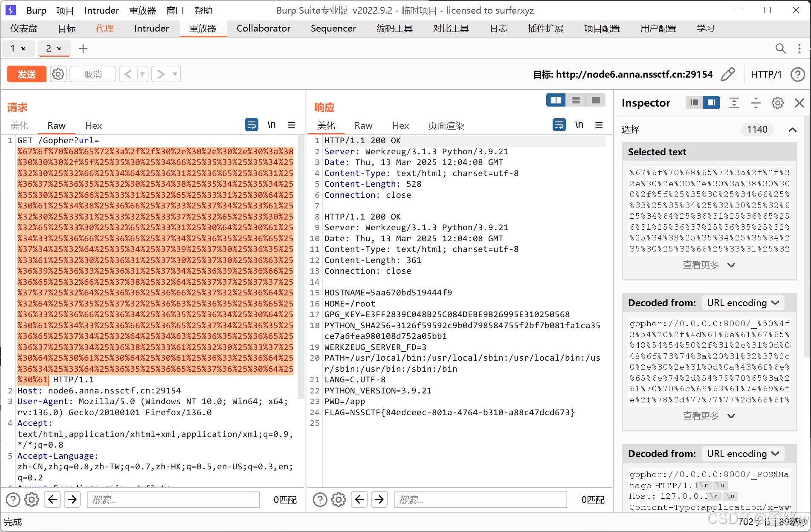Open the Collaborator tab

264,29
